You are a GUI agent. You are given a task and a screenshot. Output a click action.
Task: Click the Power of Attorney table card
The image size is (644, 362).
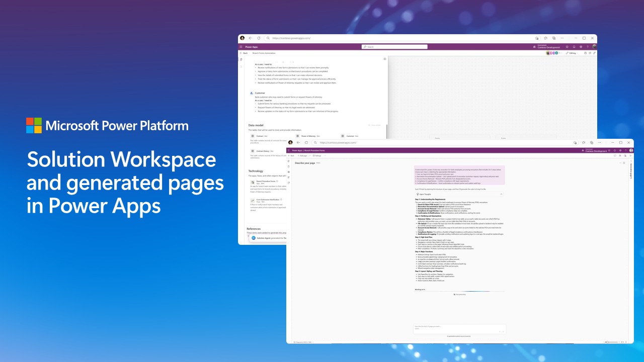click(316, 136)
